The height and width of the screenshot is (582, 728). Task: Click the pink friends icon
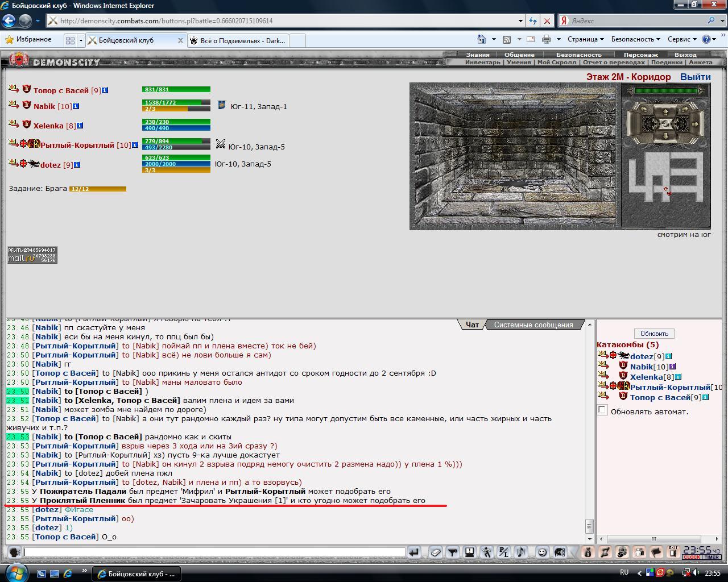pyautogui.click(x=639, y=552)
